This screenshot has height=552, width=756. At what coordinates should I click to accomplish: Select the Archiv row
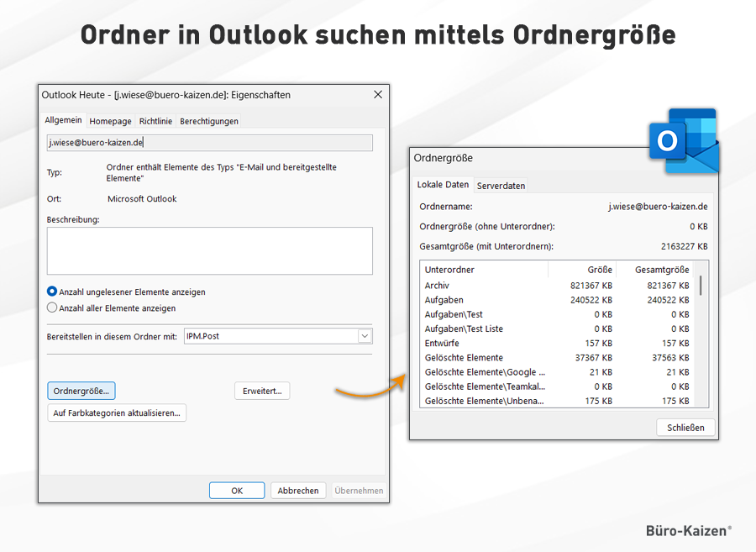(x=557, y=286)
